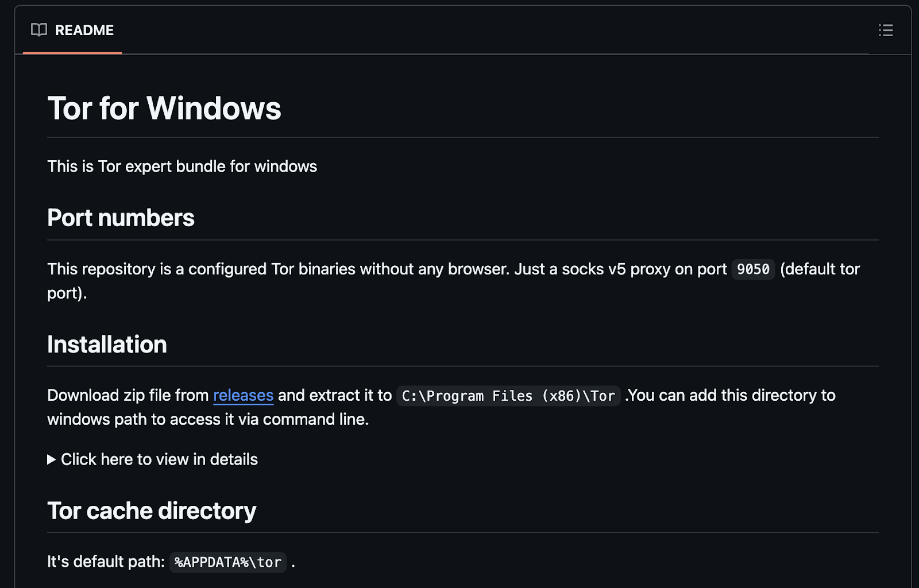Click the "Tor for Windows" main heading
919x588 pixels.
point(164,109)
